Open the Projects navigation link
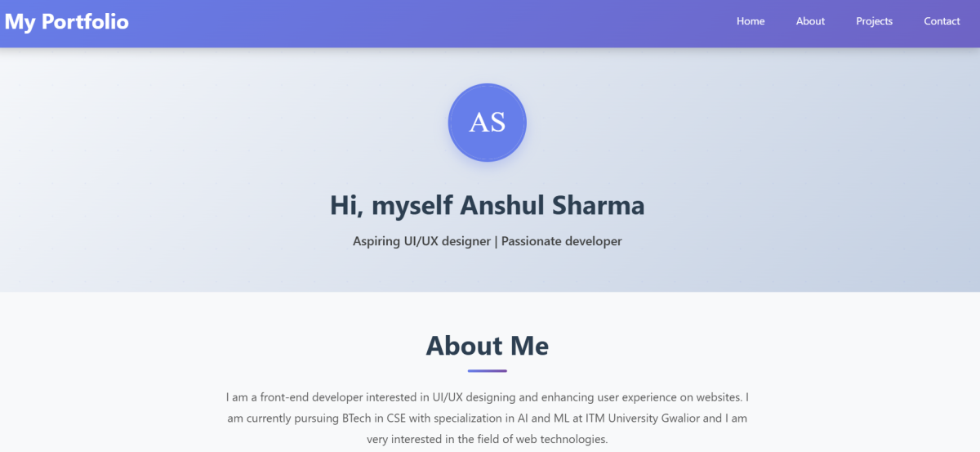The width and height of the screenshot is (980, 452). (x=874, y=21)
